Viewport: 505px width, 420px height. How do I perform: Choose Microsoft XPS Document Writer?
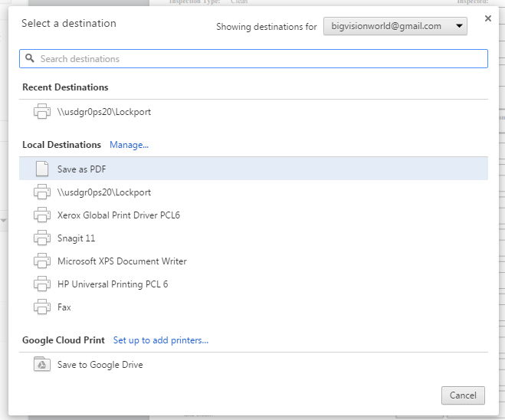point(122,261)
